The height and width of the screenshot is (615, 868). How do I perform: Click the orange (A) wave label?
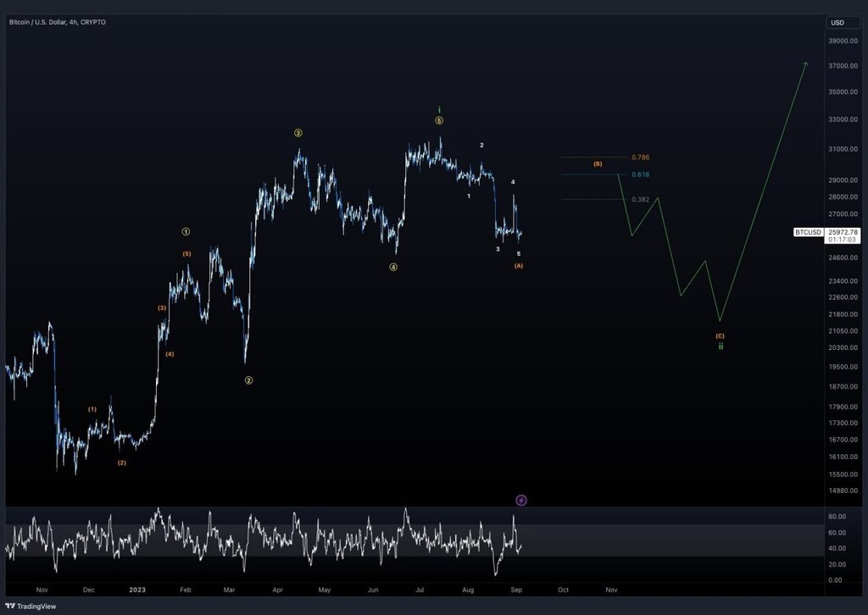pyautogui.click(x=519, y=266)
